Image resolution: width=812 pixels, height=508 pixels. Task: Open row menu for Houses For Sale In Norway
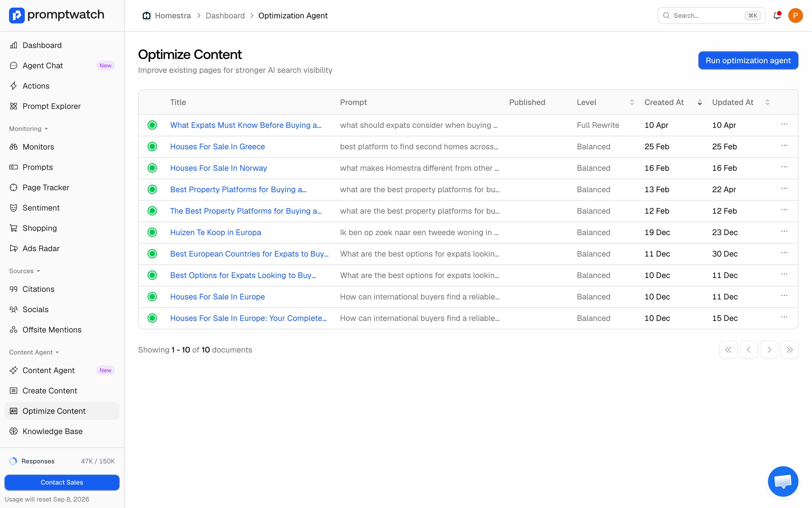pyautogui.click(x=784, y=167)
